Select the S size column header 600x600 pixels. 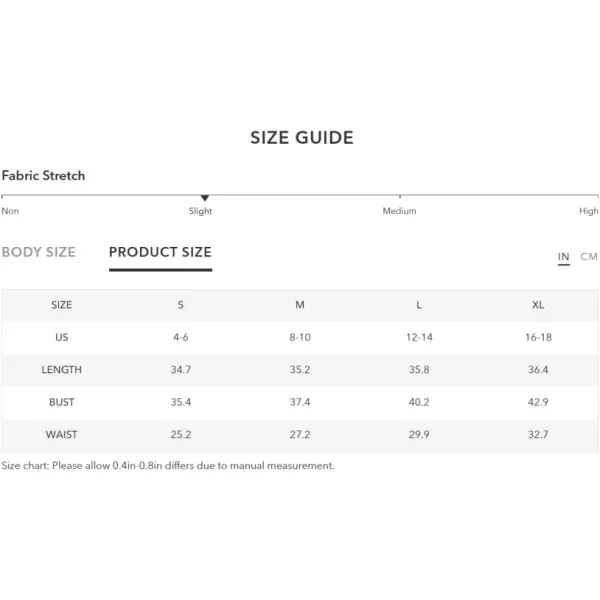tap(181, 305)
